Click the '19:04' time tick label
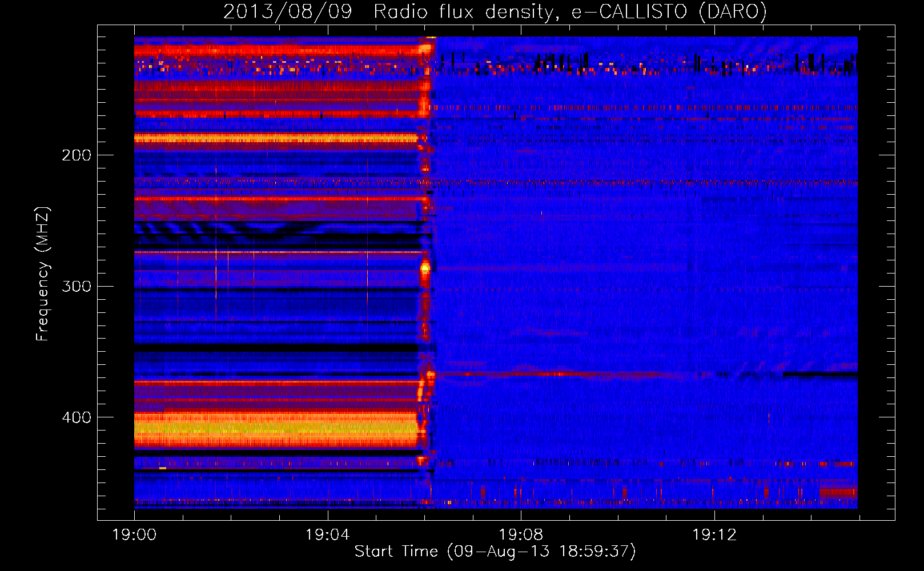Image resolution: width=924 pixels, height=571 pixels. [328, 535]
